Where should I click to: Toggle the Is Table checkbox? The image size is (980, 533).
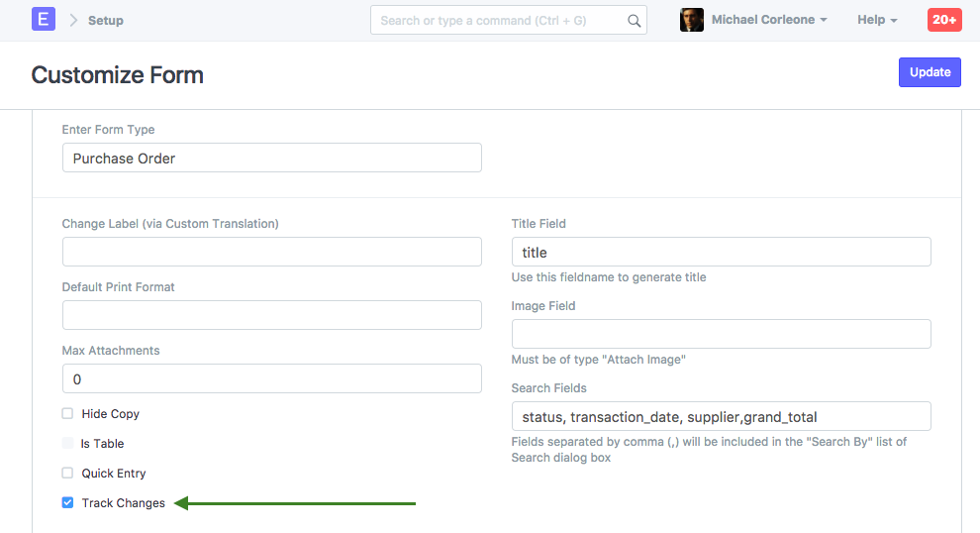tap(67, 444)
